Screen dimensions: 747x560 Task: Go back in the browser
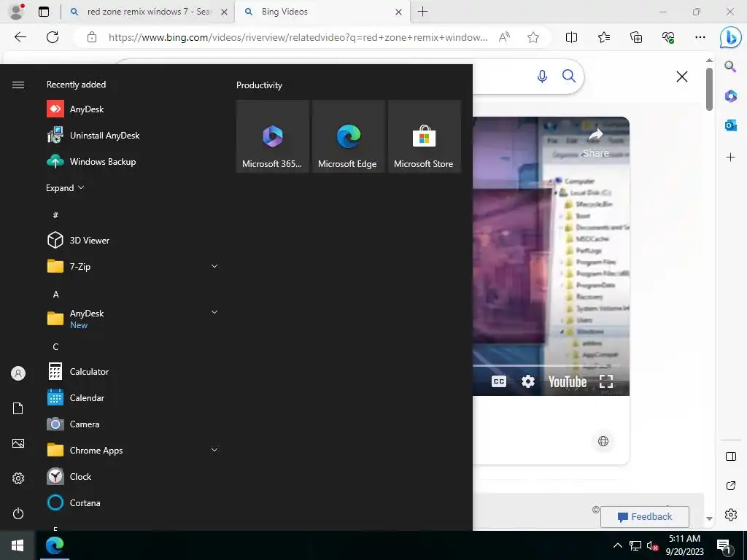20,37
